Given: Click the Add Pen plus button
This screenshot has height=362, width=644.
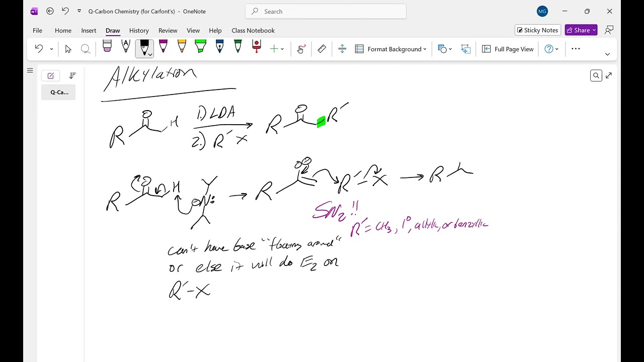Looking at the screenshot, I should click(274, 49).
